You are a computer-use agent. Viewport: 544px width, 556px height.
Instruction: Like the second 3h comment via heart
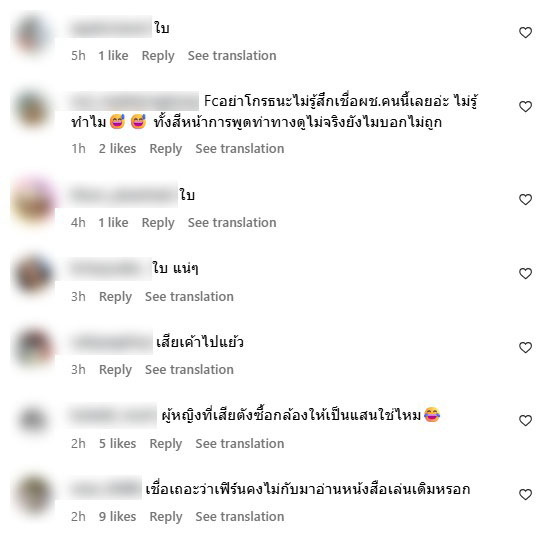coord(525,347)
